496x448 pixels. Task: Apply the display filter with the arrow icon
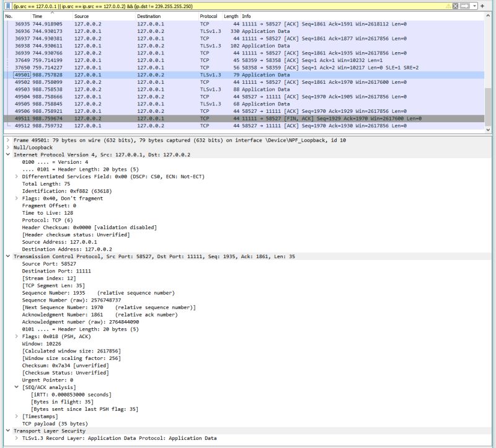pos(464,6)
